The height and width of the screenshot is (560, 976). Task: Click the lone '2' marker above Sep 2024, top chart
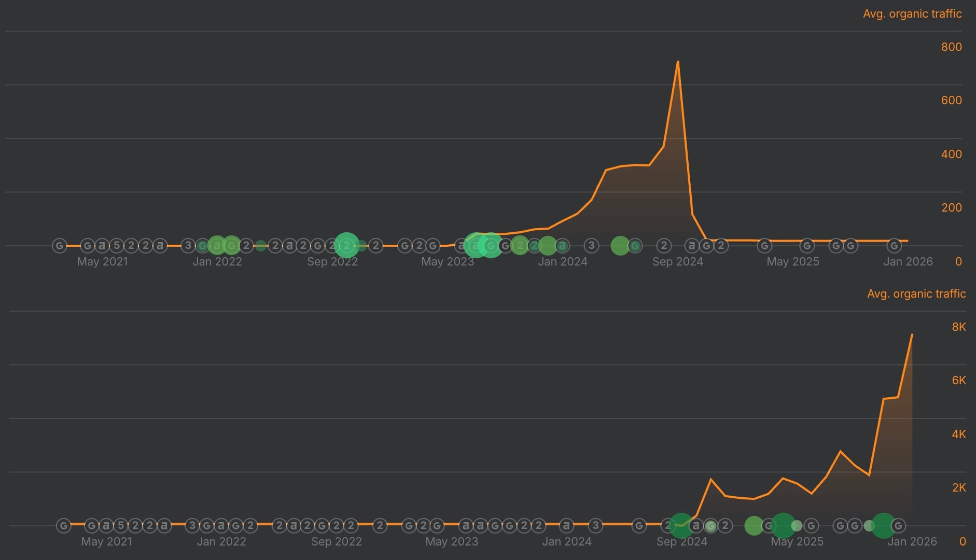coord(664,245)
